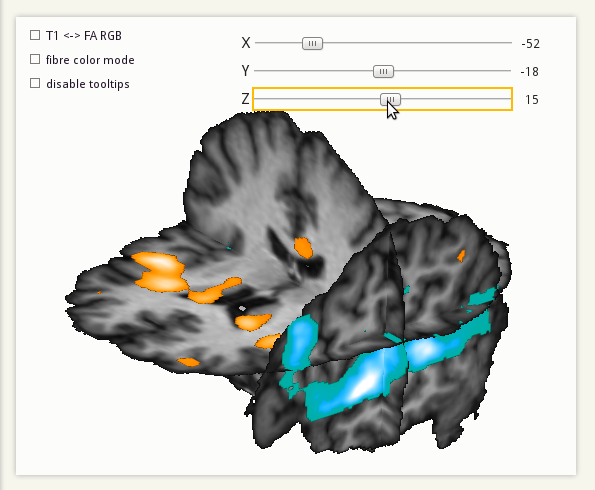Click the X slider handle

click(312, 43)
